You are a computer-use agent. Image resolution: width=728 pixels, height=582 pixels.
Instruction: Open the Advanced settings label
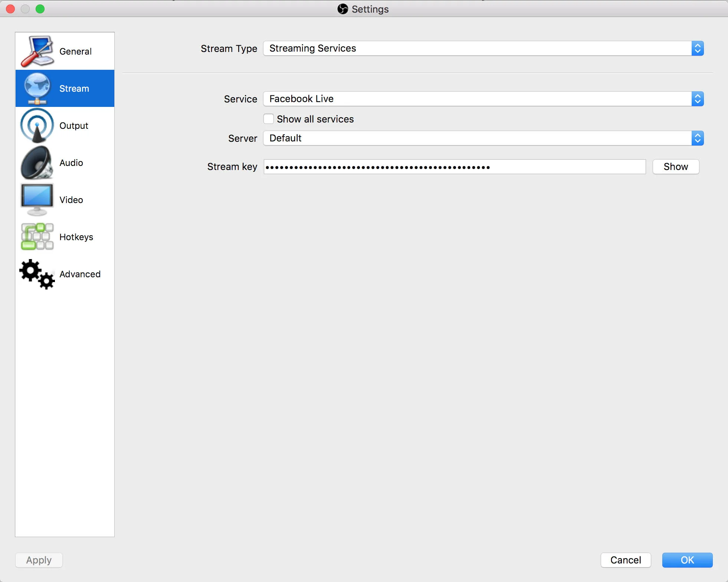(80, 274)
